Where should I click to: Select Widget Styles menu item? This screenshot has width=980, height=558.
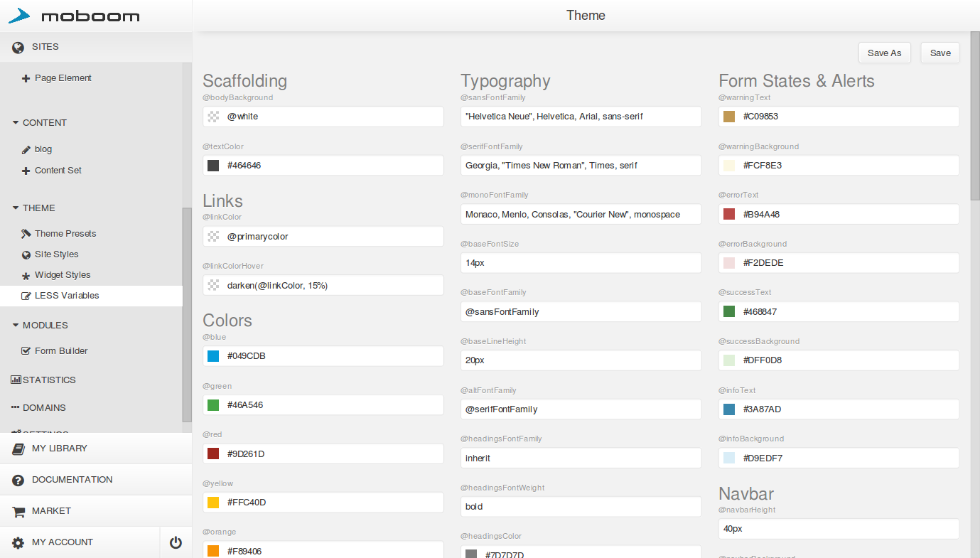coord(63,275)
